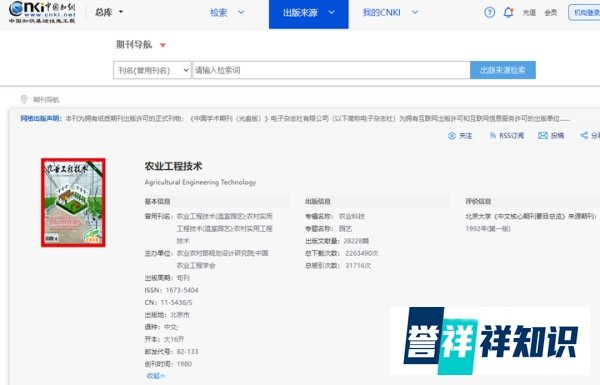
Task: Click the RSS订阅 feed icon
Action: 493,135
